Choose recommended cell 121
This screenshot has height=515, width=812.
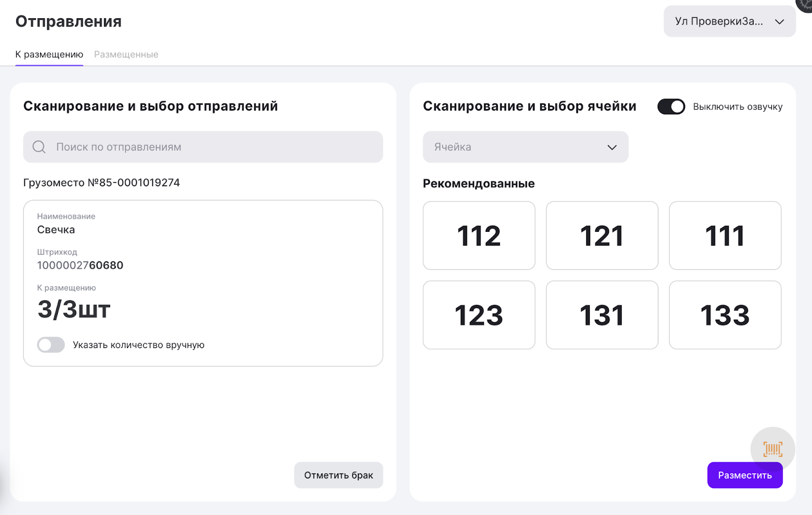[x=602, y=235]
